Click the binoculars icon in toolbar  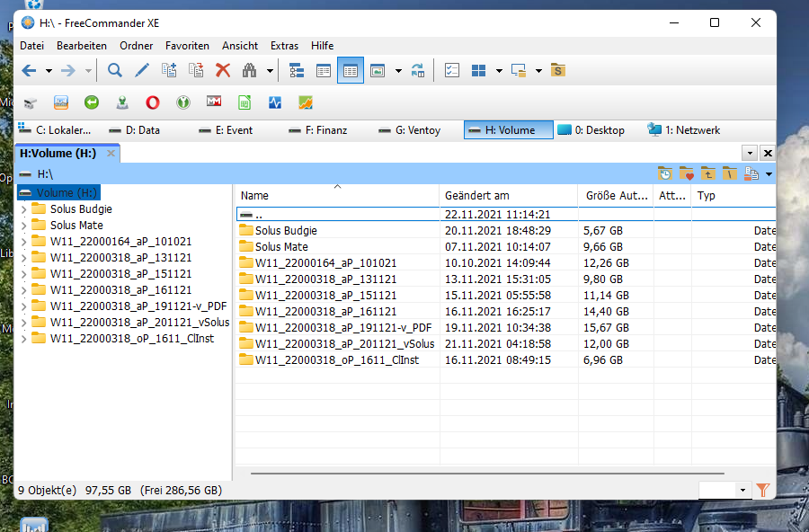point(250,70)
